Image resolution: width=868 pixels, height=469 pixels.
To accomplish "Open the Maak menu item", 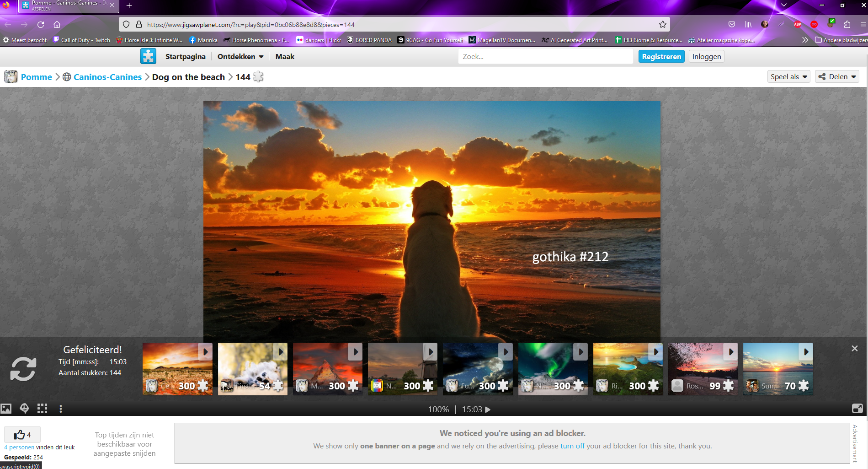I will pyautogui.click(x=285, y=56).
